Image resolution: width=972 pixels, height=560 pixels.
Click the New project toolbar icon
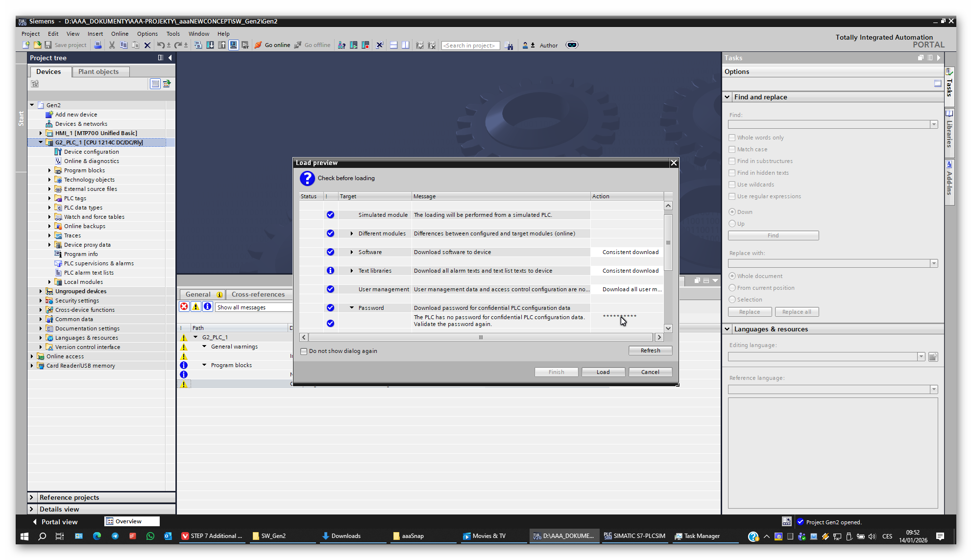click(x=25, y=45)
